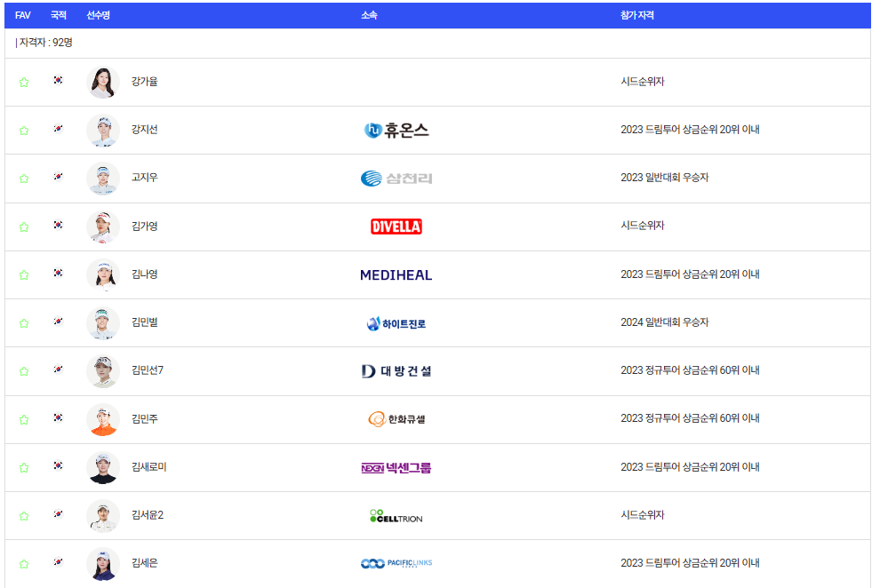Click the 국적 column header
Image resolution: width=872 pixels, height=588 pixels.
coord(59,16)
